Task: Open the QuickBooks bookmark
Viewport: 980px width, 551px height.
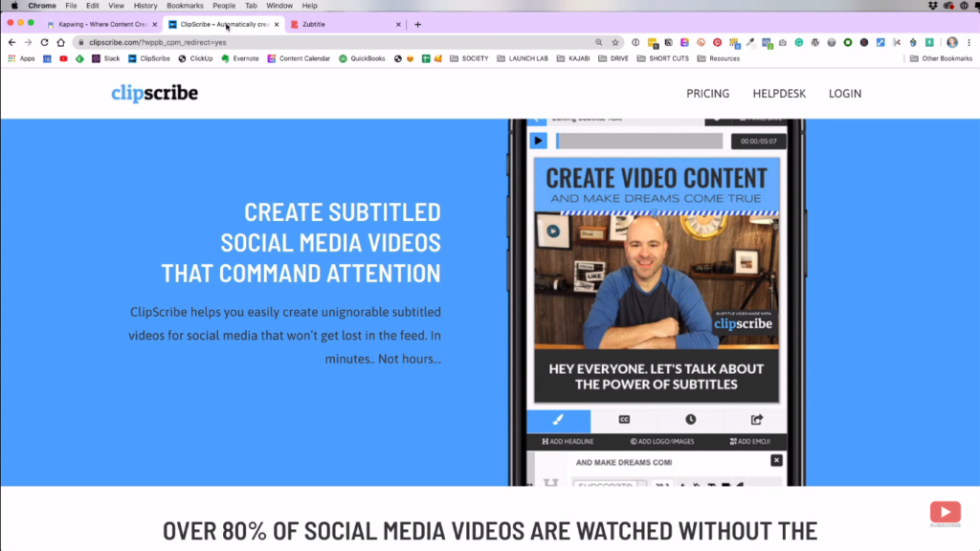Action: pos(362,58)
